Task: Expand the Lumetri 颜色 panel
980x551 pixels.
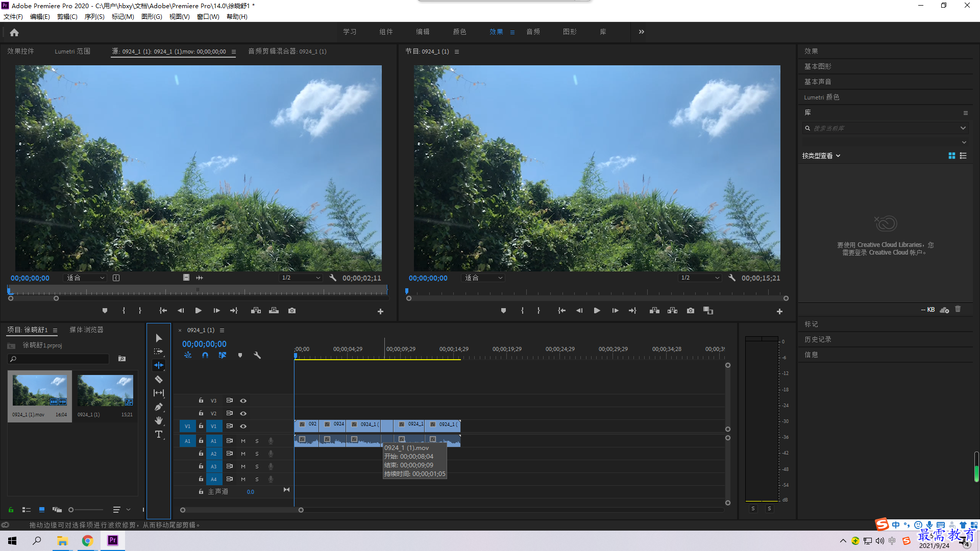Action: [x=822, y=97]
